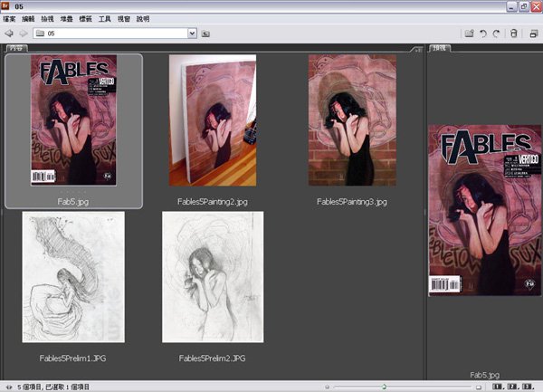The height and width of the screenshot is (392, 543).
Task: Go up to the parent folder
Action: 206,33
